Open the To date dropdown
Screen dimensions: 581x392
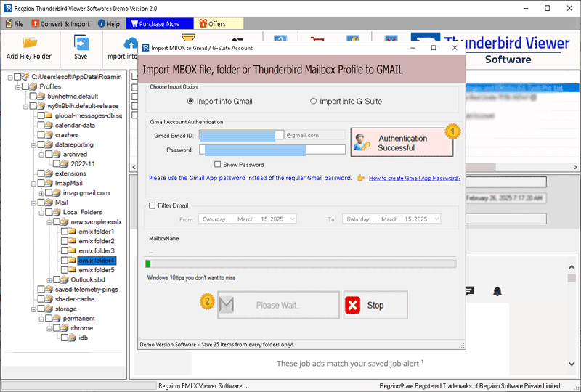[x=436, y=219]
